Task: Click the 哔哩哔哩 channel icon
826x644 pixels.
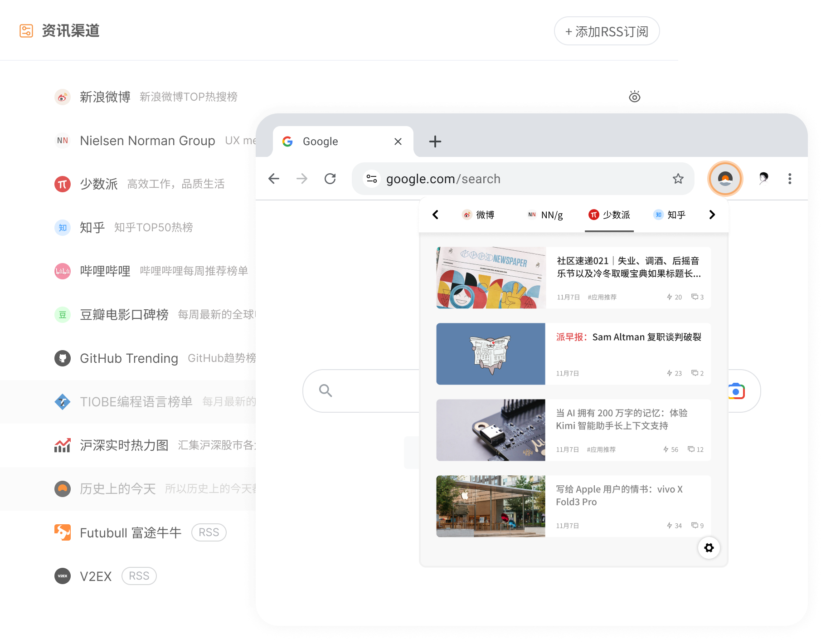Action: pos(63,271)
